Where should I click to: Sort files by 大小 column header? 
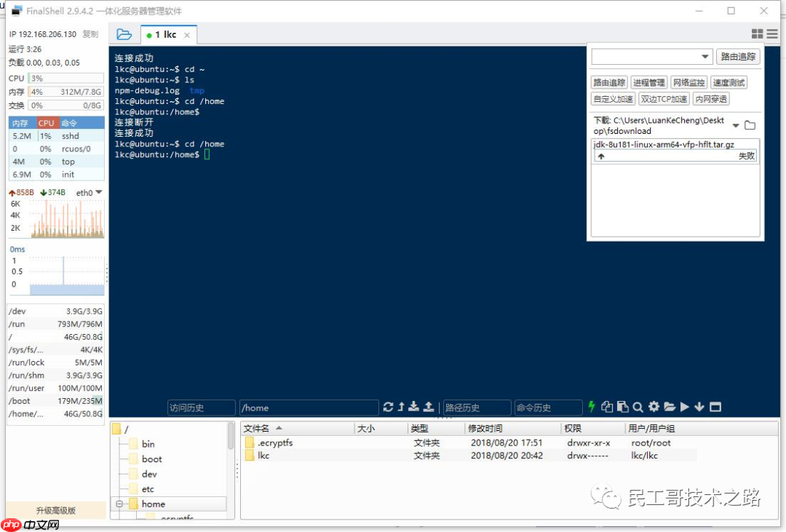(381, 429)
